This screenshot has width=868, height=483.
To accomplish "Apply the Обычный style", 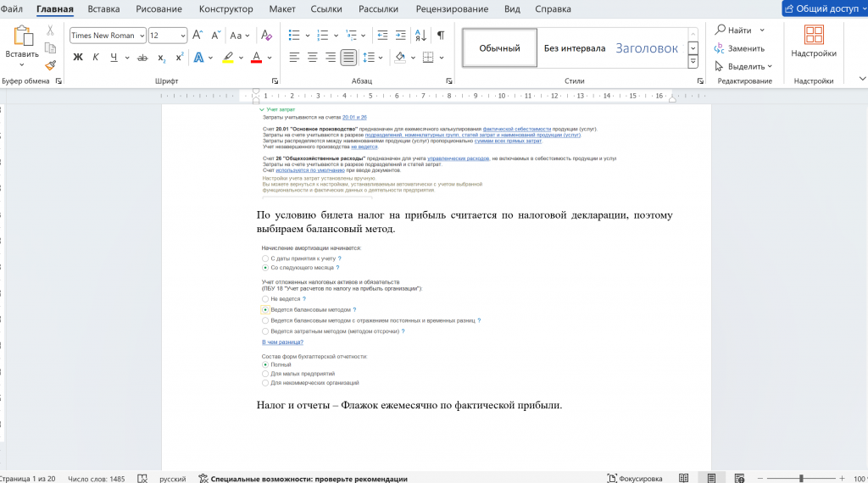I will [x=500, y=48].
